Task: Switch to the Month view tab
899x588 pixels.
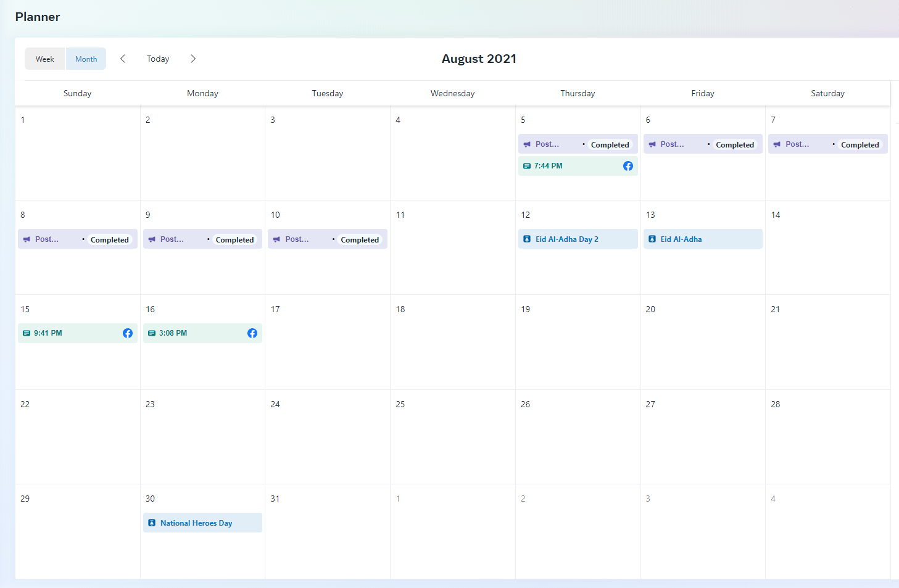Action: coord(86,59)
